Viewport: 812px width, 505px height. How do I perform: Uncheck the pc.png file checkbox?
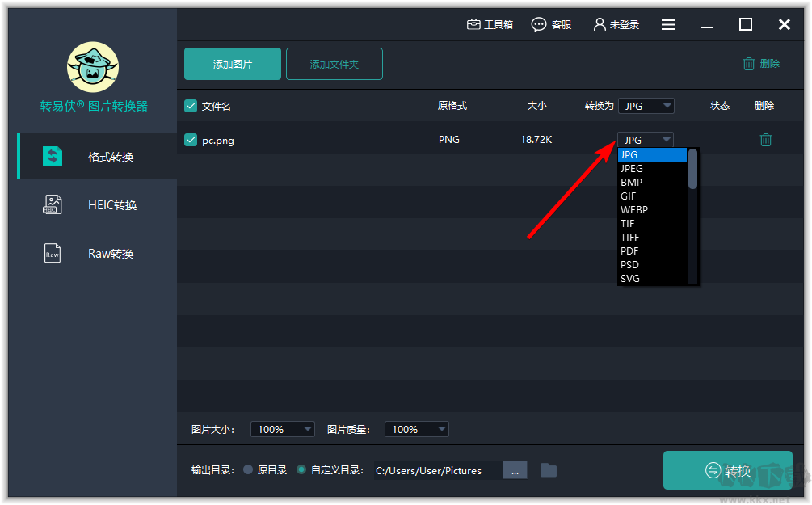(191, 140)
